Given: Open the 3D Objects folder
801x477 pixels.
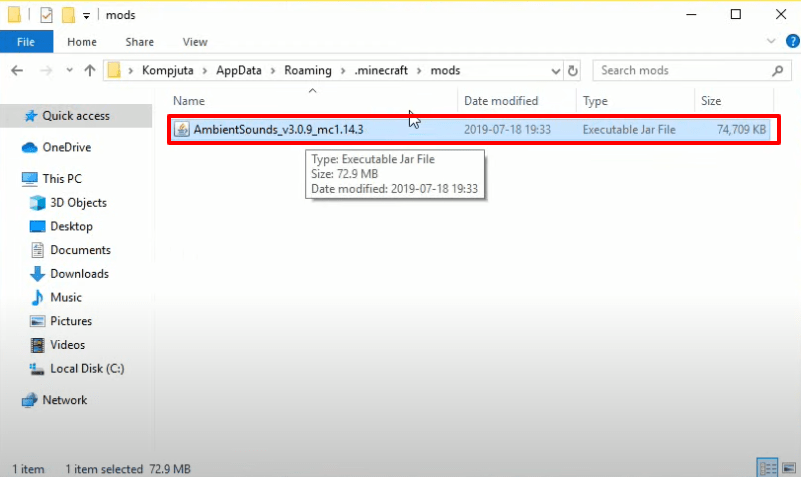Looking at the screenshot, I should click(x=78, y=203).
